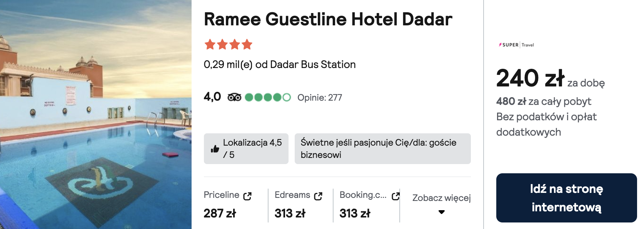This screenshot has height=229, width=644.
Task: Open Priceline external link icon
Action: [x=247, y=196]
